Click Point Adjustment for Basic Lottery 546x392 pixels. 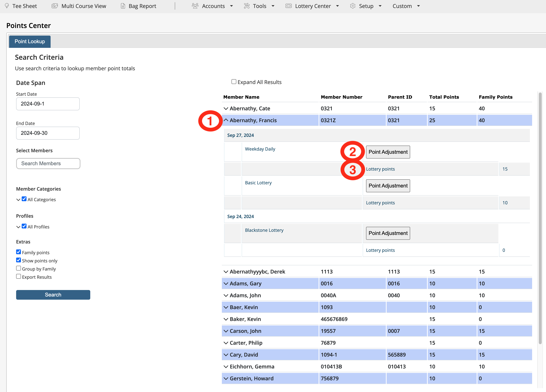pyautogui.click(x=388, y=185)
